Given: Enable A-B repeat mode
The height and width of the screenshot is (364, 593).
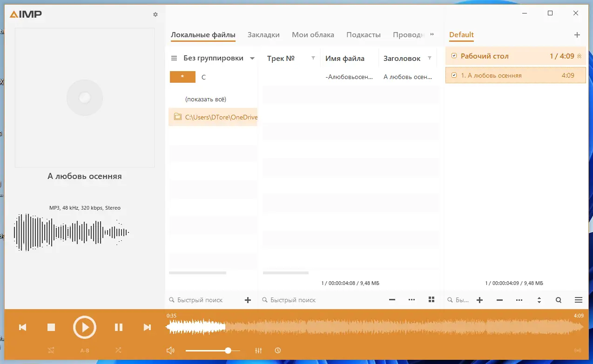Looking at the screenshot, I should pyautogui.click(x=84, y=350).
